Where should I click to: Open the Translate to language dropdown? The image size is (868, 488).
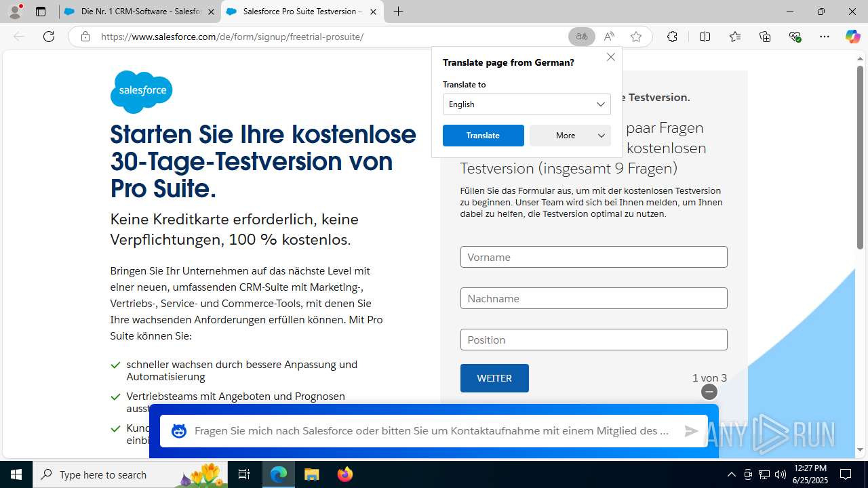click(x=527, y=104)
